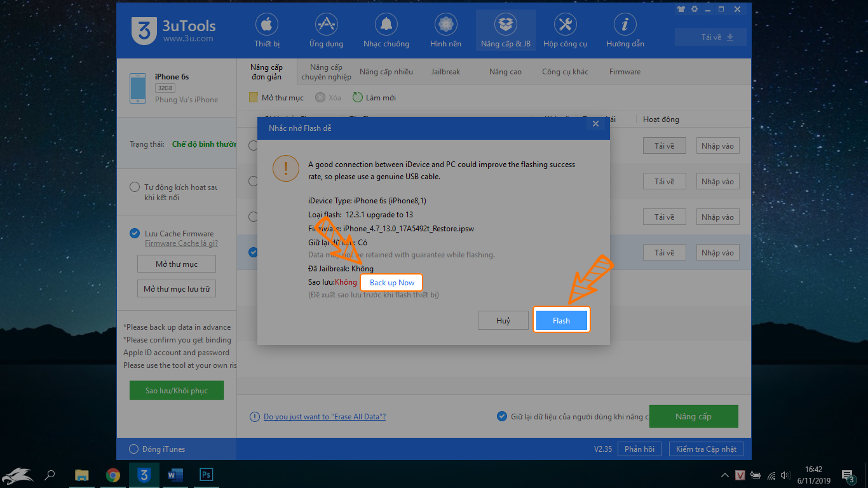Open the Firmware Cache là gì link

181,243
